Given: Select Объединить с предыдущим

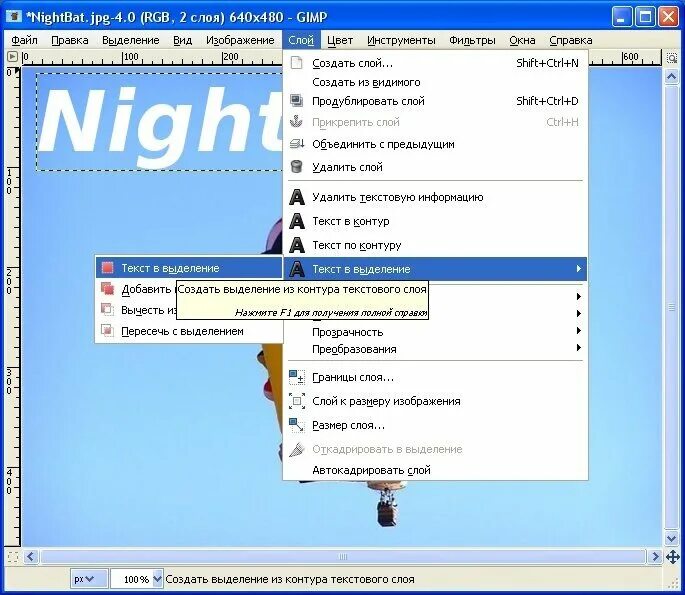Looking at the screenshot, I should (436, 144).
